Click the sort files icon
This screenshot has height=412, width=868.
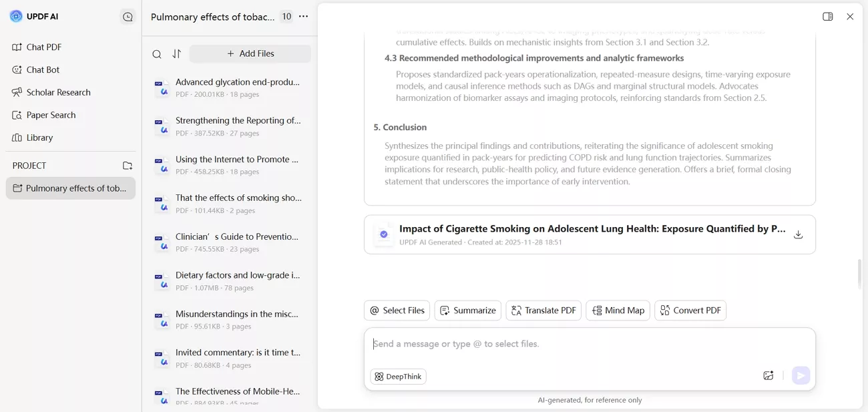(176, 54)
